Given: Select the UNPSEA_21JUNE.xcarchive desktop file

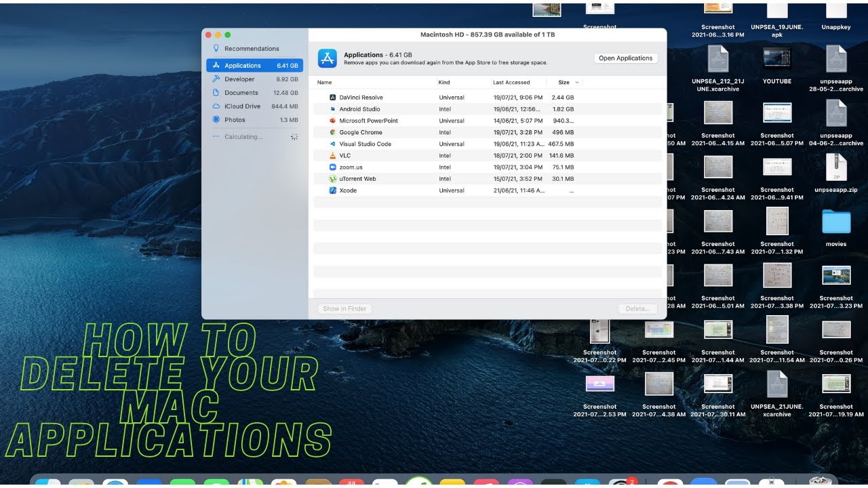Looking at the screenshot, I should [x=777, y=394].
